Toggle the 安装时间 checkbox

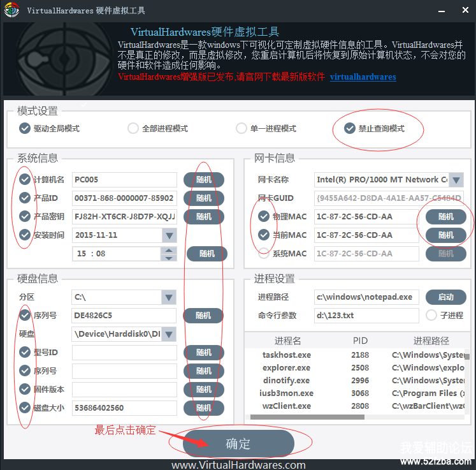coord(25,235)
